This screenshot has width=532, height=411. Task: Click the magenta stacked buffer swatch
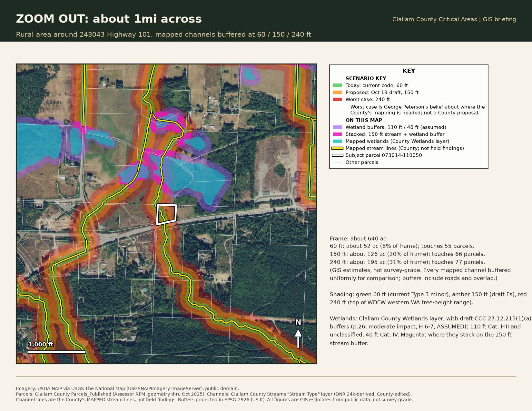click(x=337, y=134)
